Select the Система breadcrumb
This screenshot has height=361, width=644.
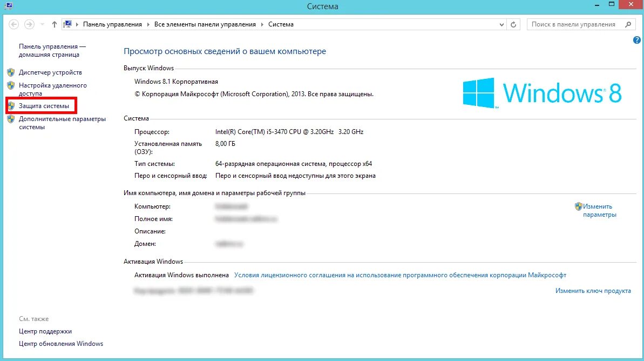(x=281, y=24)
